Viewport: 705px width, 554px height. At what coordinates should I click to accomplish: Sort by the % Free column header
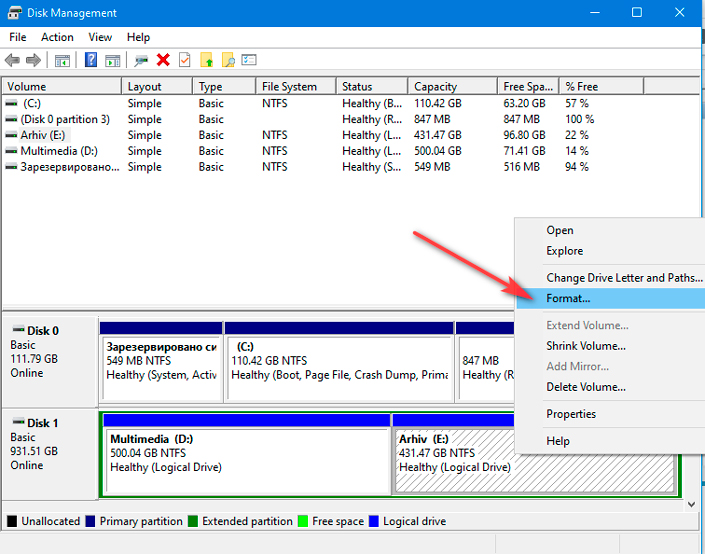(602, 86)
